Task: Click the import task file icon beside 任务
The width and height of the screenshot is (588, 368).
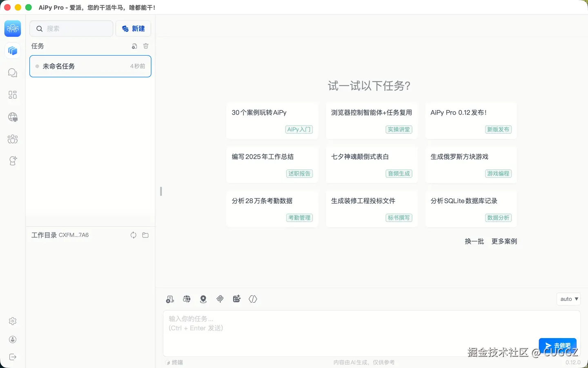Action: pos(134,46)
